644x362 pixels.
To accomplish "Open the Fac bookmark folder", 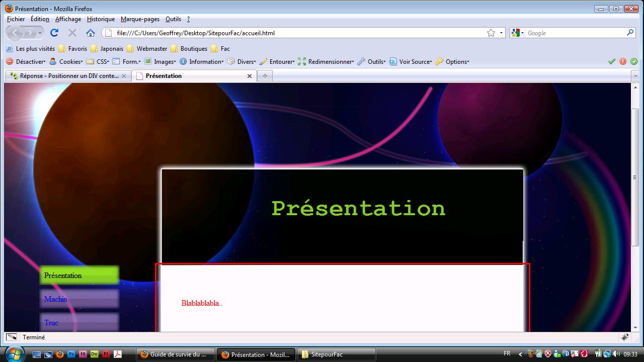I will click(x=220, y=49).
